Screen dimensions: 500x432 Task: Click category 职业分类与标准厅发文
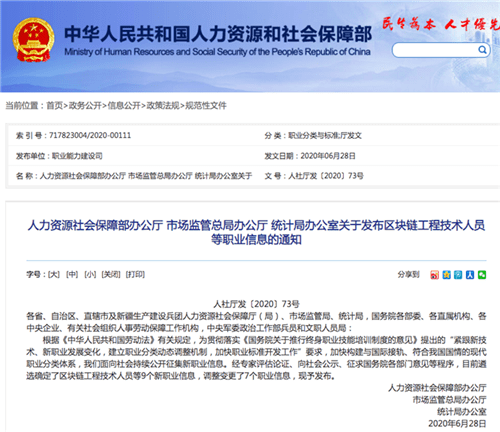[325, 135]
